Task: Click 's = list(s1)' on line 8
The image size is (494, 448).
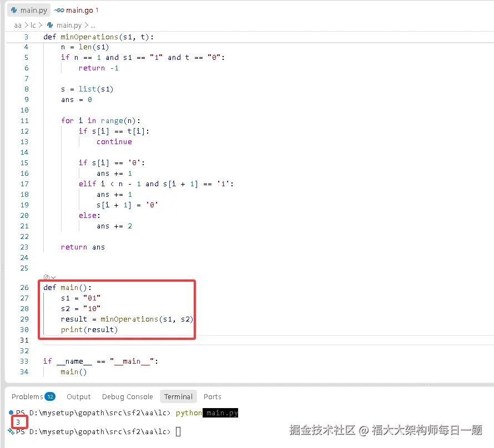Action: [x=87, y=89]
